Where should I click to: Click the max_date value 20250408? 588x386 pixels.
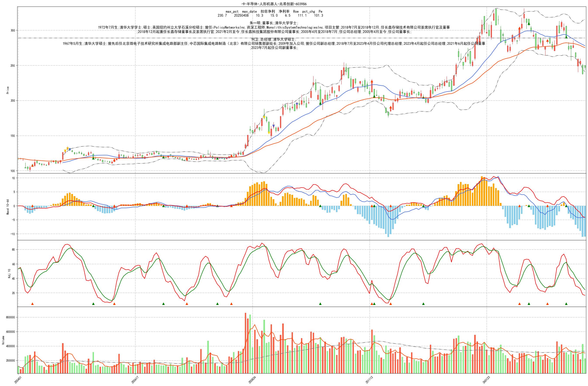[241, 15]
